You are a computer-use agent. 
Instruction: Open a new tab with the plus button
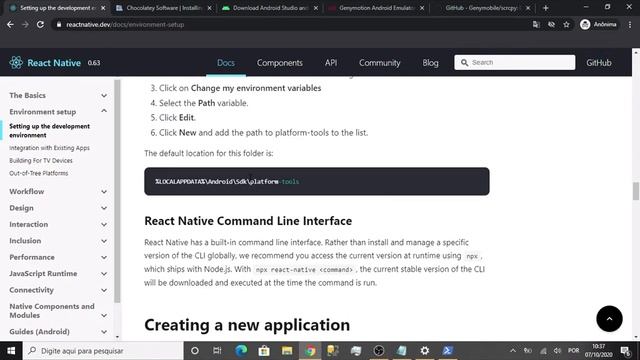[545, 8]
